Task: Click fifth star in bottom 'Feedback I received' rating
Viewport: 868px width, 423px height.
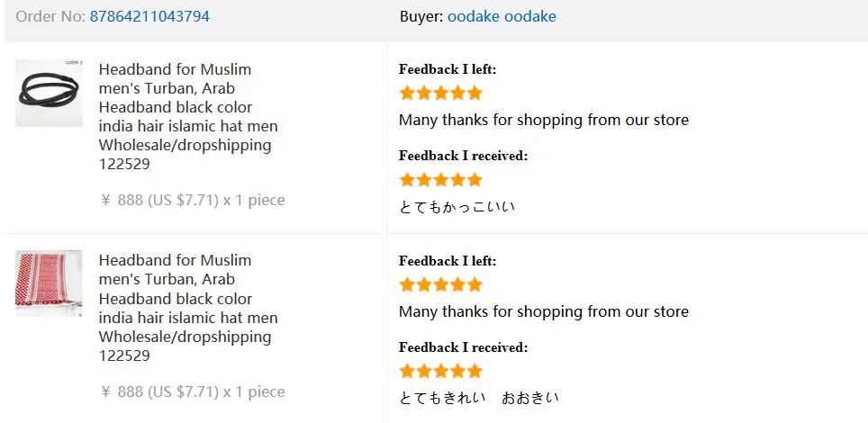Action: point(475,371)
